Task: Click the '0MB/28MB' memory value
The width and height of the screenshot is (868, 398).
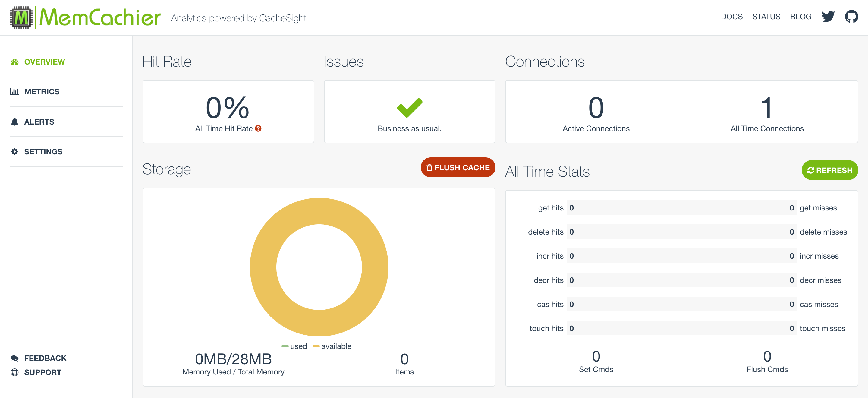Action: coord(233,359)
